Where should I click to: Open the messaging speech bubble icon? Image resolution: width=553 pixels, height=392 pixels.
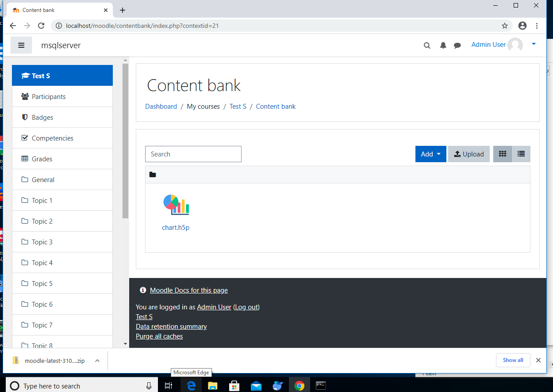pyautogui.click(x=457, y=45)
